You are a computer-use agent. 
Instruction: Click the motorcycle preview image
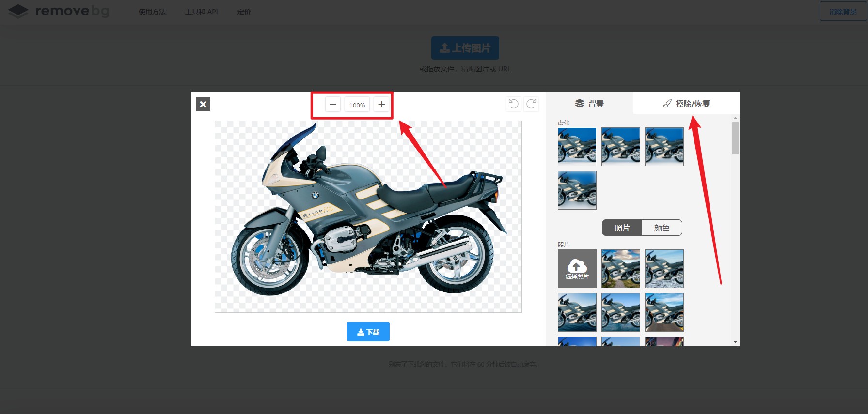(x=368, y=216)
